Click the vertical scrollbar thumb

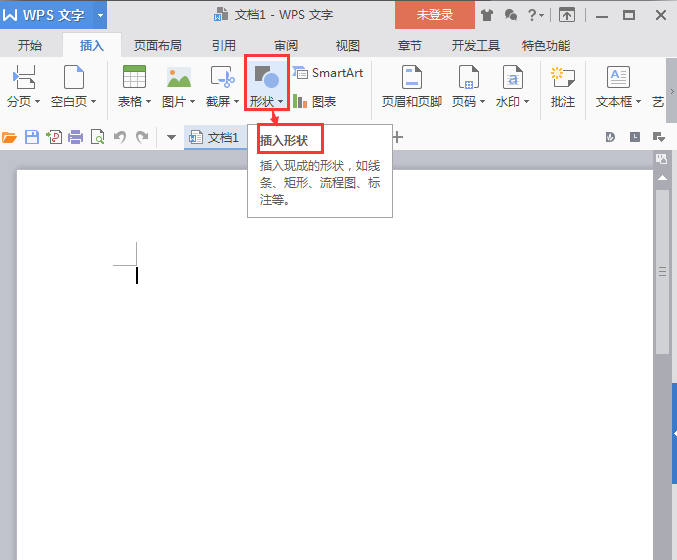pos(662,272)
